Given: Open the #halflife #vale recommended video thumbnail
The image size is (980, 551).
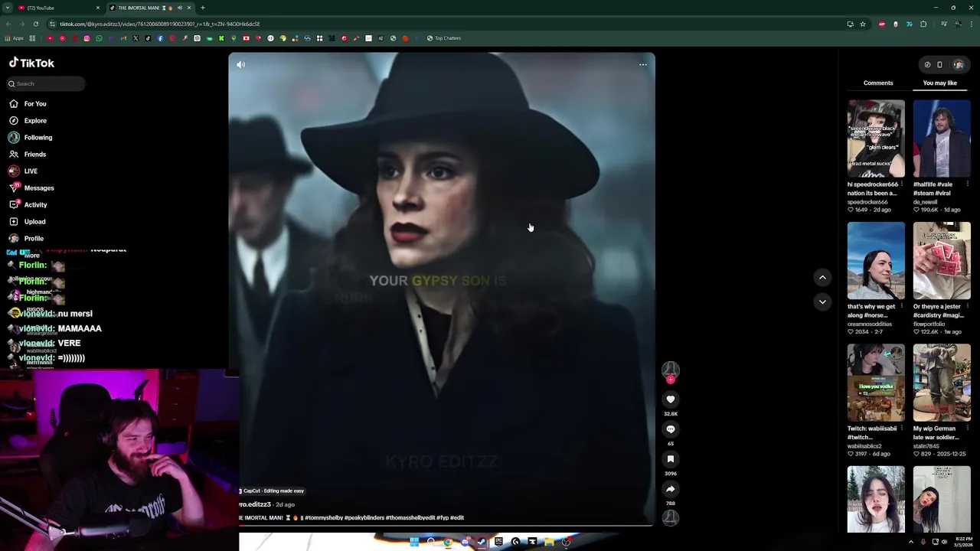Looking at the screenshot, I should pos(942,139).
